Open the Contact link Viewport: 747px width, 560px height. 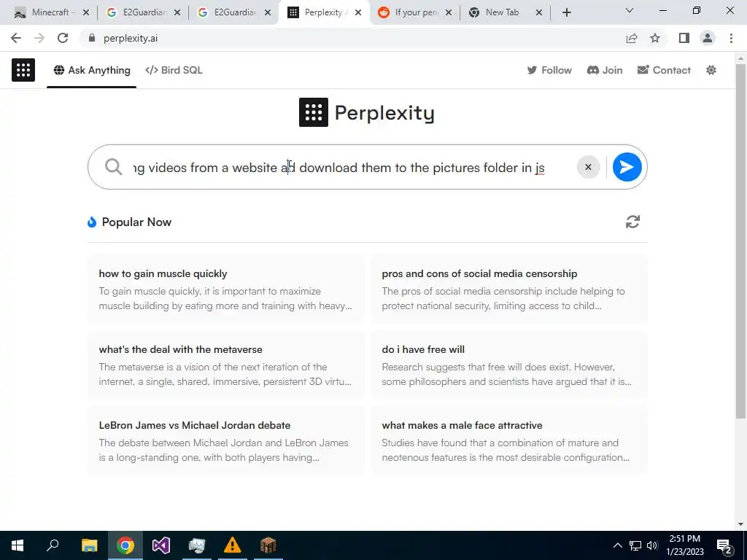pos(664,70)
